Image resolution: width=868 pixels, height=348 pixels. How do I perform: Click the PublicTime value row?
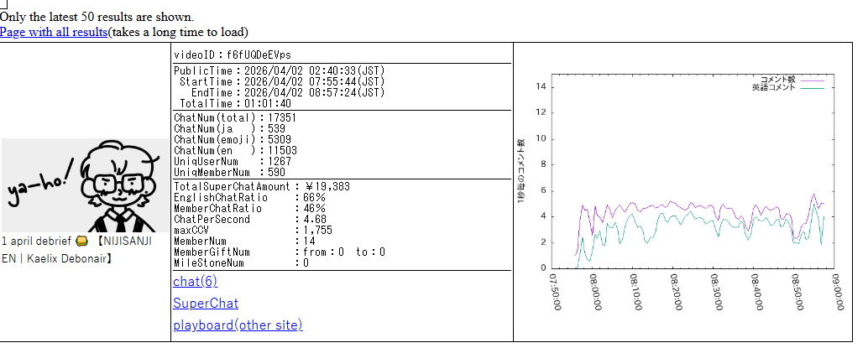click(x=279, y=70)
